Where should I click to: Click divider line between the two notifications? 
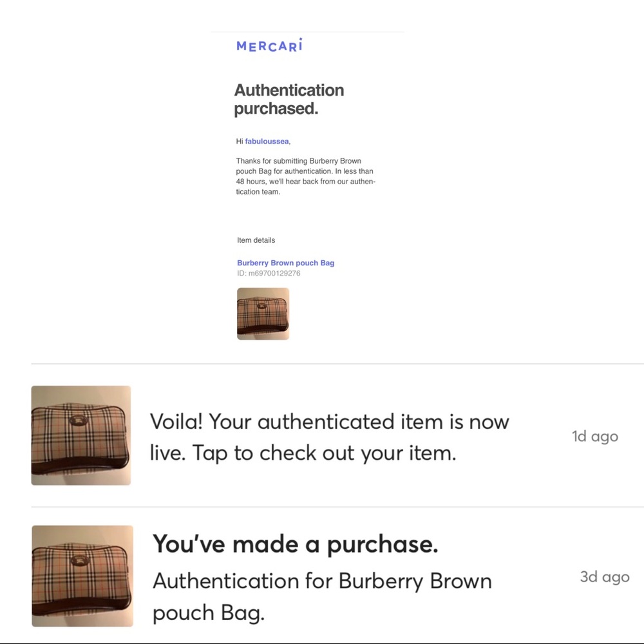point(337,507)
